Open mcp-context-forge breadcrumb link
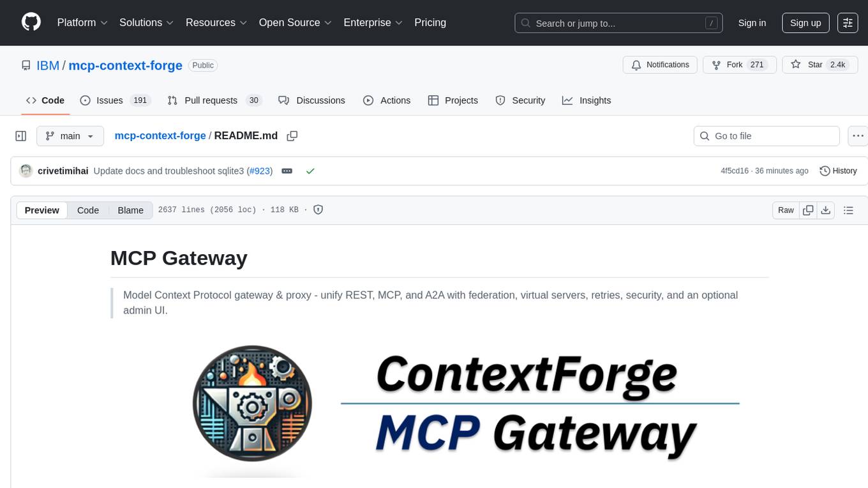Image resolution: width=868 pixels, height=488 pixels. click(x=160, y=135)
